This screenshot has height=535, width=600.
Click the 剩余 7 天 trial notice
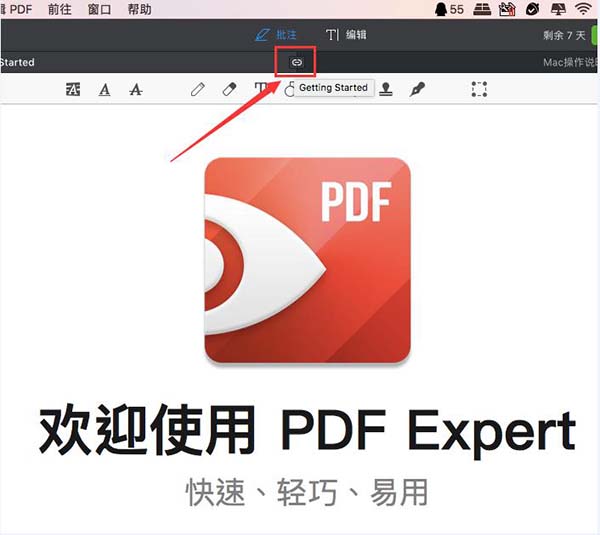point(564,35)
